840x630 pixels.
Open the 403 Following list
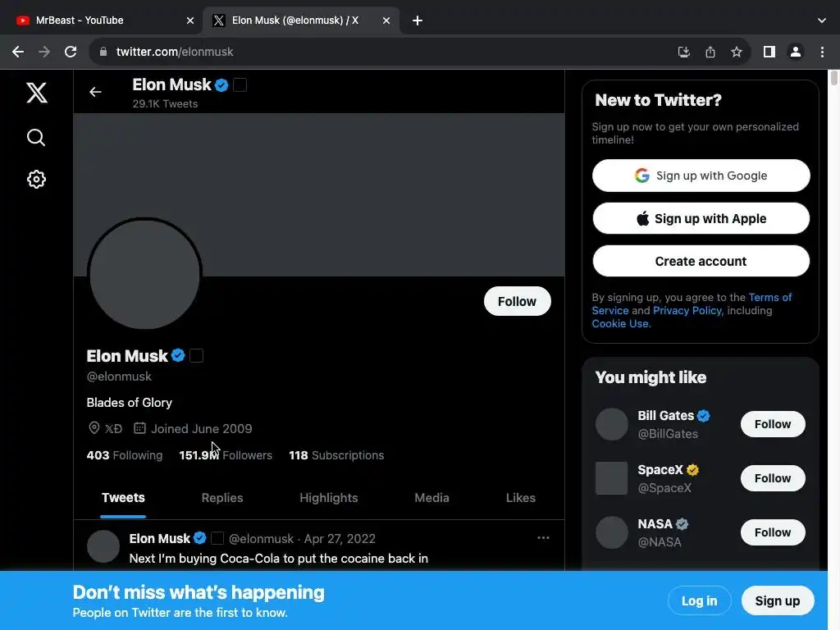coord(125,455)
